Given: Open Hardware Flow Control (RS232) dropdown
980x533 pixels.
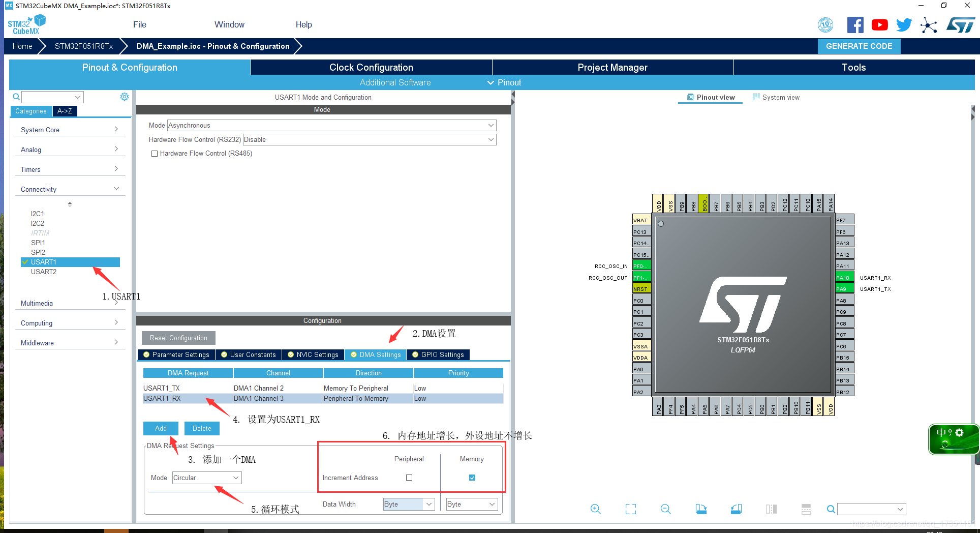Looking at the screenshot, I should [370, 139].
